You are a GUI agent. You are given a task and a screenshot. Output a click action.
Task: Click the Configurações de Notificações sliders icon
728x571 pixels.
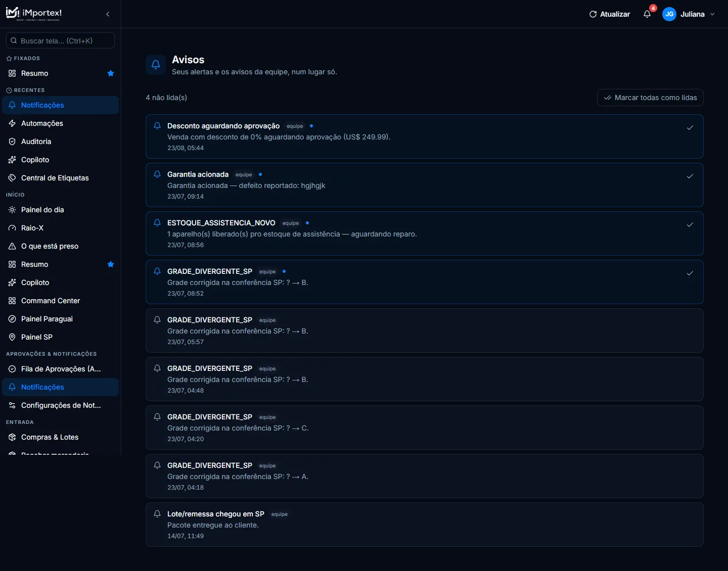tap(12, 405)
